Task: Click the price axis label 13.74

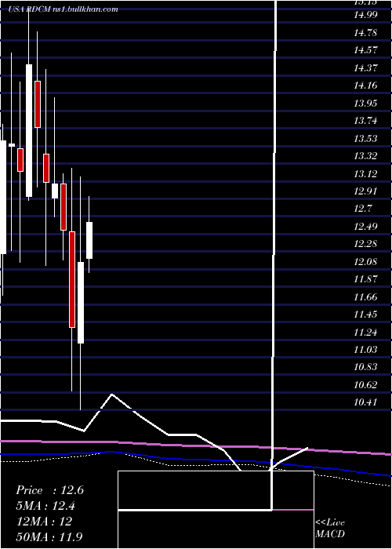Action: 365,121
